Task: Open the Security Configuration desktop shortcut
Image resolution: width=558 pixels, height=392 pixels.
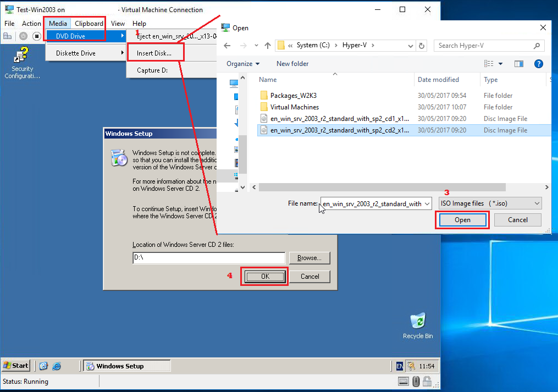Action: pyautogui.click(x=22, y=62)
